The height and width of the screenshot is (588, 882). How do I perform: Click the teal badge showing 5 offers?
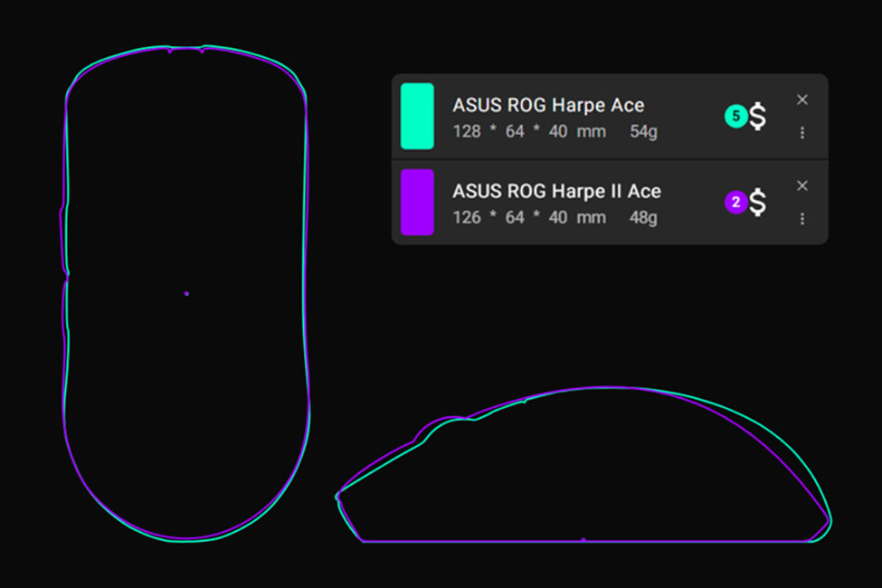click(735, 117)
